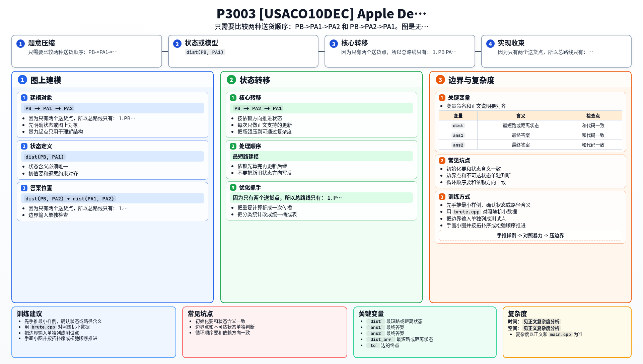Viewport: 643px width, 364px height.
Task: Click step badge 1 beside 题意压缩
Action: (20, 44)
